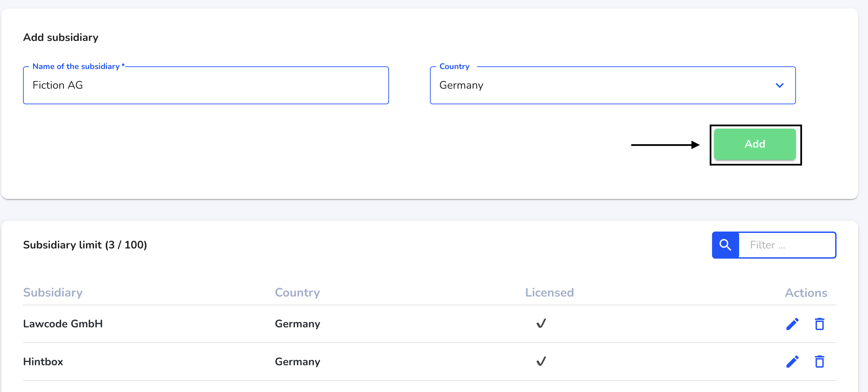Screen dimensions: 868x392
Task: Click the blue search magnifier icon
Action: [726, 245]
